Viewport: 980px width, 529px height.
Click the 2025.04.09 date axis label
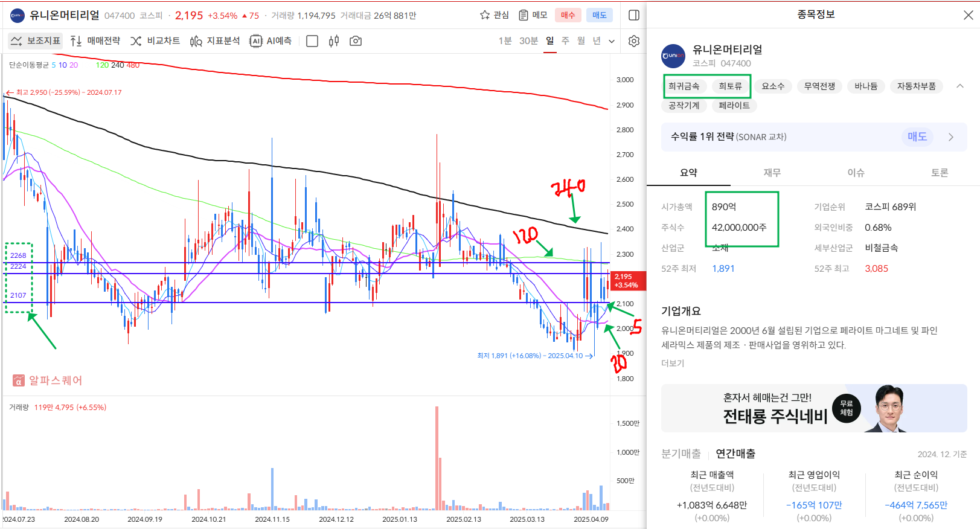pos(591,519)
